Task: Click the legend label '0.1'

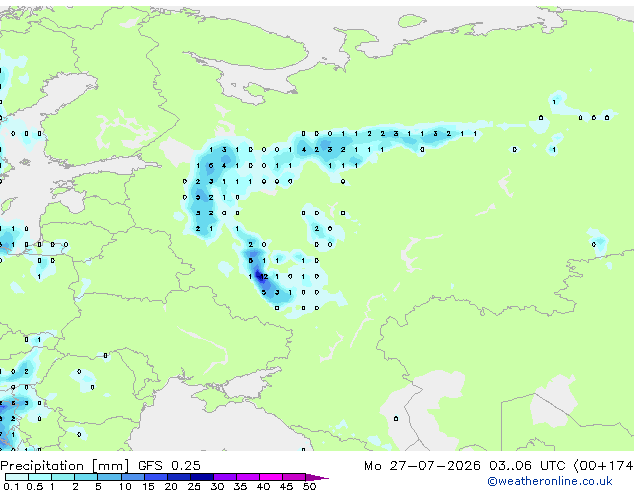Action: pyautogui.click(x=11, y=486)
